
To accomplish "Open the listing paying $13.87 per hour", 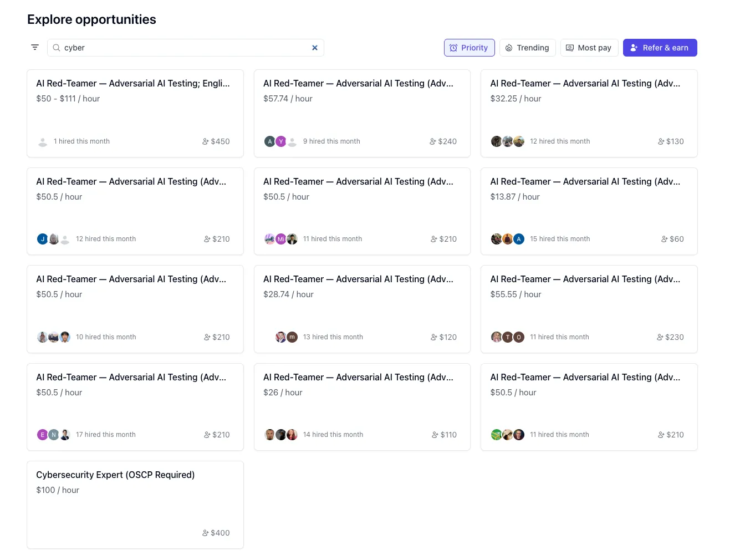I will click(589, 211).
